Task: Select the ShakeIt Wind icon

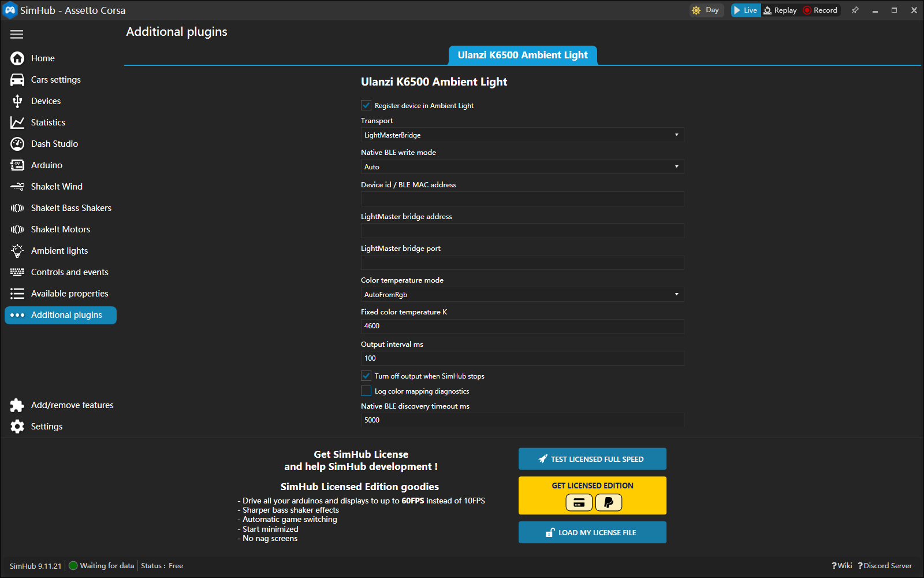Action: pyautogui.click(x=17, y=187)
